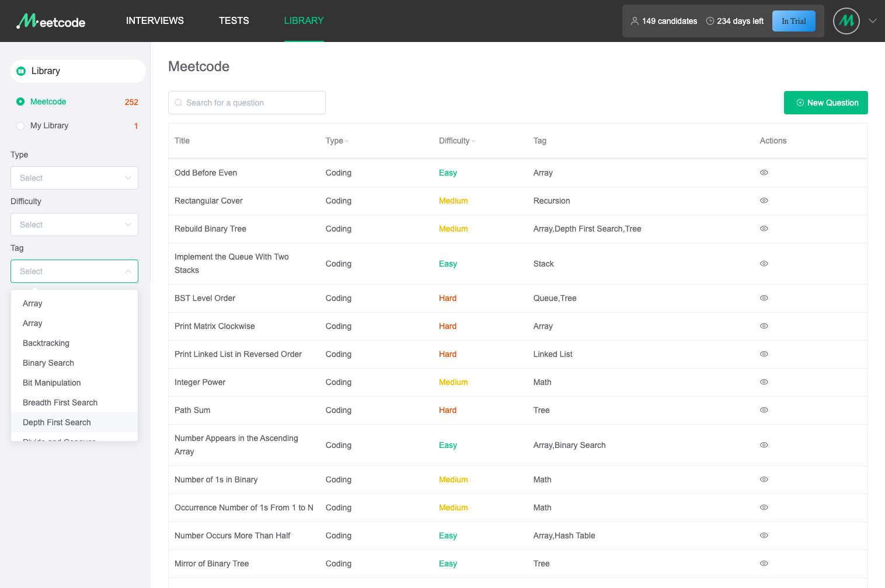The width and height of the screenshot is (885, 588).
Task: Click the days left clock icon
Action: coord(710,21)
